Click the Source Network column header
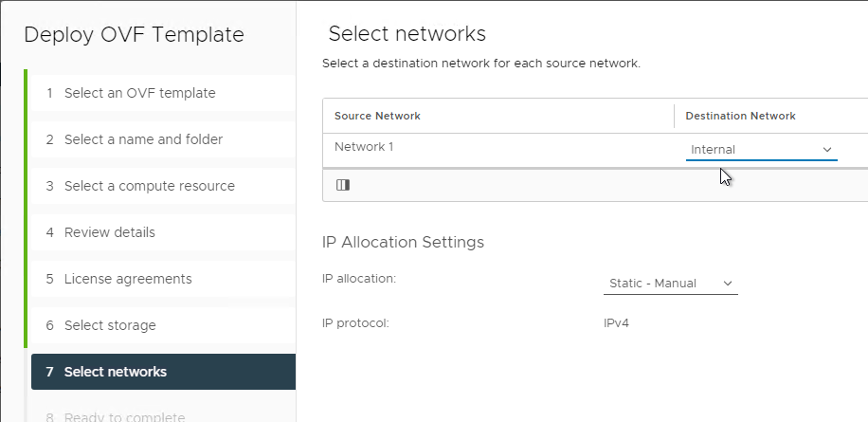The height and width of the screenshot is (422, 868). (377, 116)
